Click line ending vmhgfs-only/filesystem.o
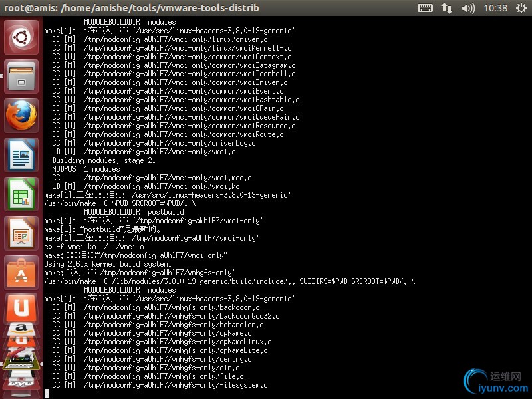532x399 pixels. (160, 385)
